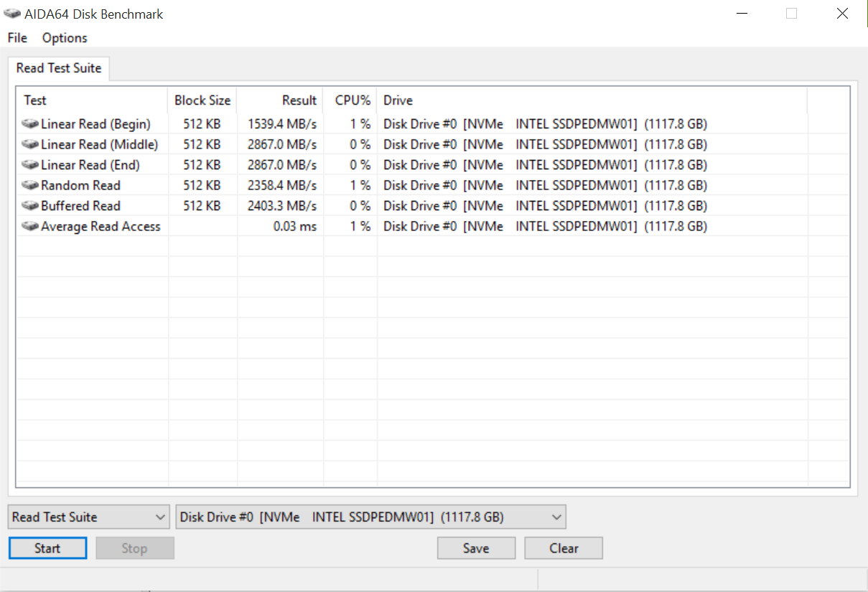Click the Buffered Read disk icon
The height and width of the screenshot is (592, 868).
[30, 206]
